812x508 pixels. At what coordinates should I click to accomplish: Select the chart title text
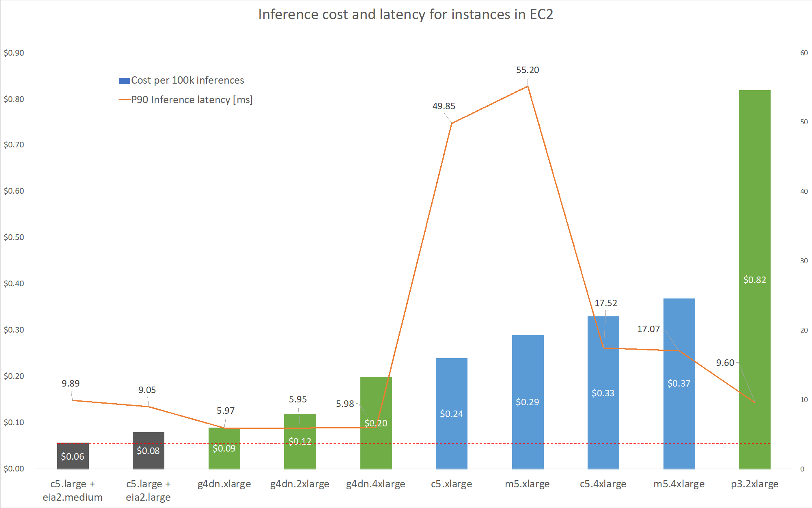pyautogui.click(x=405, y=15)
